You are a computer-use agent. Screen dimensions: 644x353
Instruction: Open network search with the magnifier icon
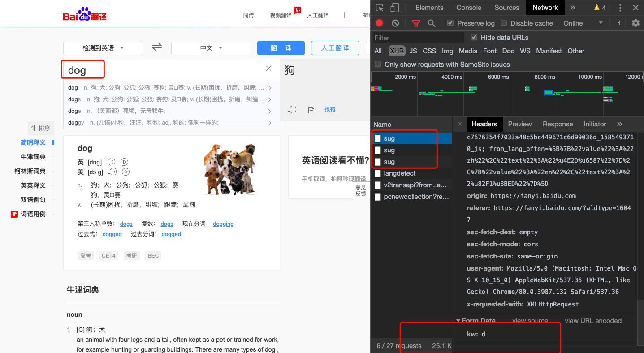point(432,23)
